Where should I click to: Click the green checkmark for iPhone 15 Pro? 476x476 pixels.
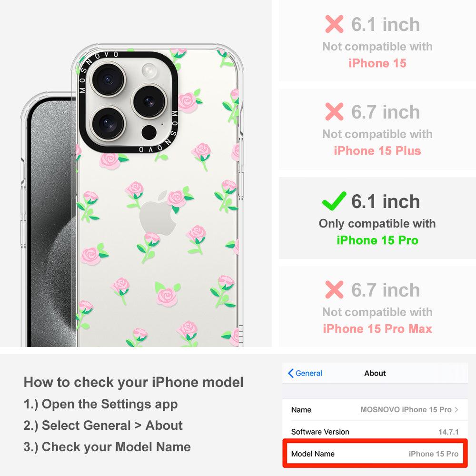pyautogui.click(x=334, y=201)
